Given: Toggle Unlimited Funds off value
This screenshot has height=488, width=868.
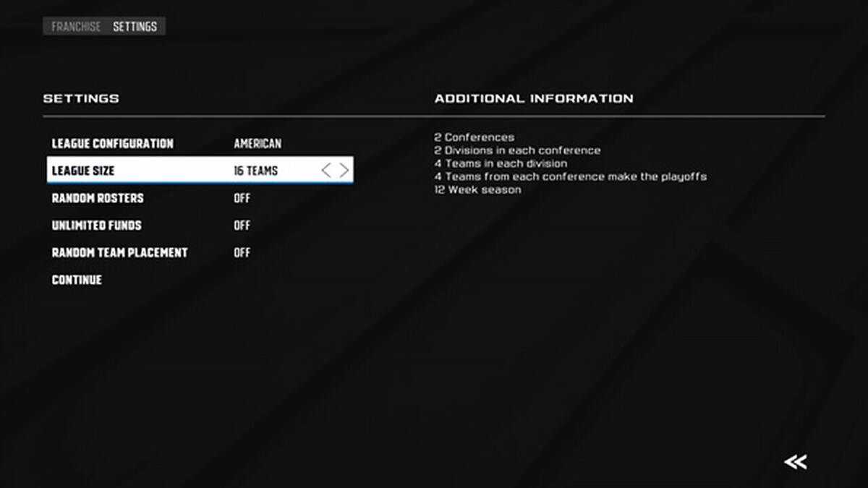Looking at the screenshot, I should [x=242, y=226].
